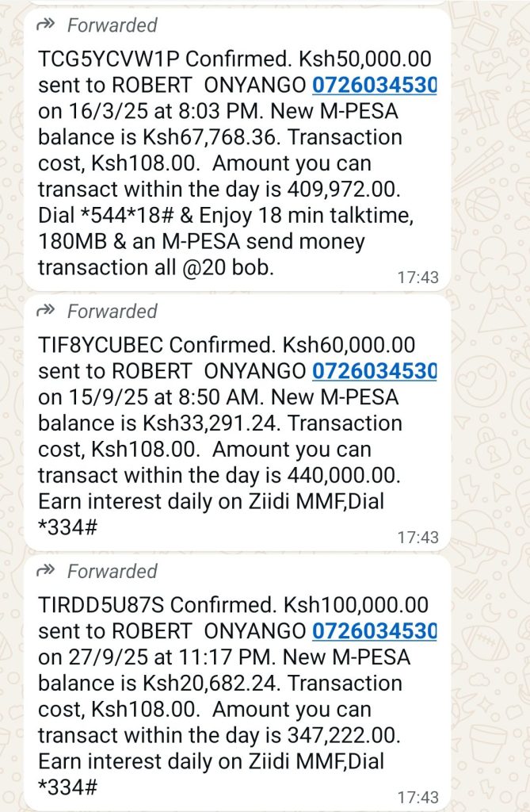Screen dimensions: 530x812
Task: Click the 17:43 timestamp on the Ksh60,000.00 message
Action: [418, 538]
